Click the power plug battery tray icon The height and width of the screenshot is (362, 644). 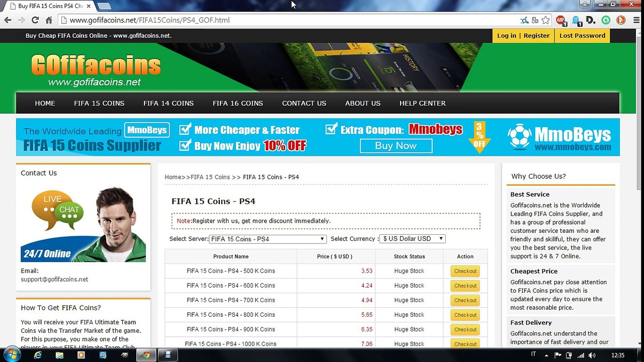pyautogui.click(x=569, y=355)
